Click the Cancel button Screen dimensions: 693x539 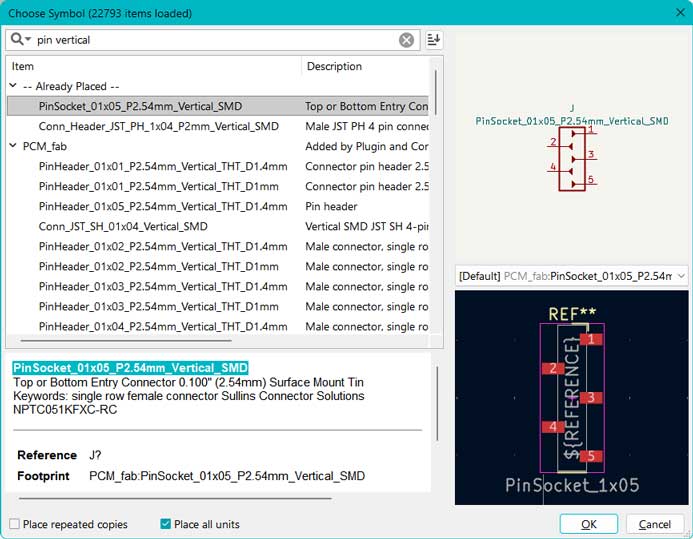(x=655, y=524)
